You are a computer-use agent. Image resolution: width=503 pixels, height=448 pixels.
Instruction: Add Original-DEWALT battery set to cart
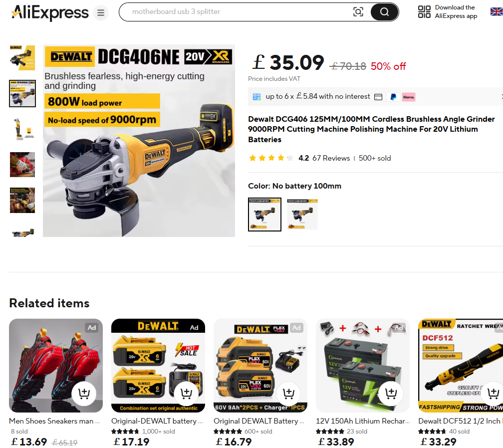point(187,393)
